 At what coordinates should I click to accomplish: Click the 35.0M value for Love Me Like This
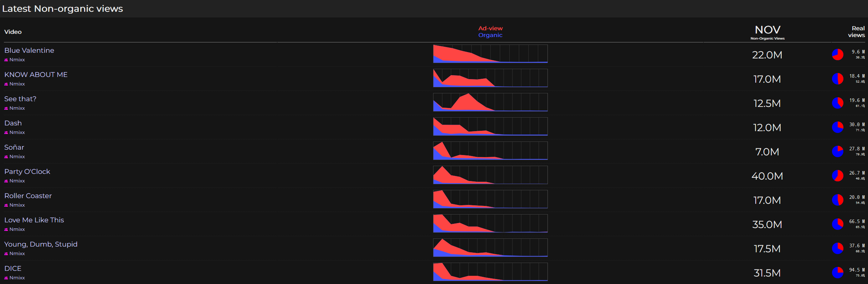tap(767, 224)
